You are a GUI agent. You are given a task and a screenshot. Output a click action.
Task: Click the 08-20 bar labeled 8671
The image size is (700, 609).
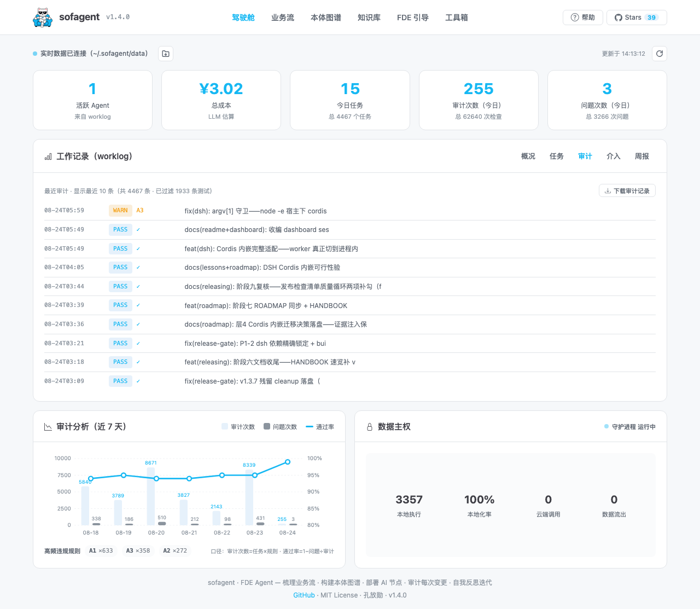coord(151,496)
